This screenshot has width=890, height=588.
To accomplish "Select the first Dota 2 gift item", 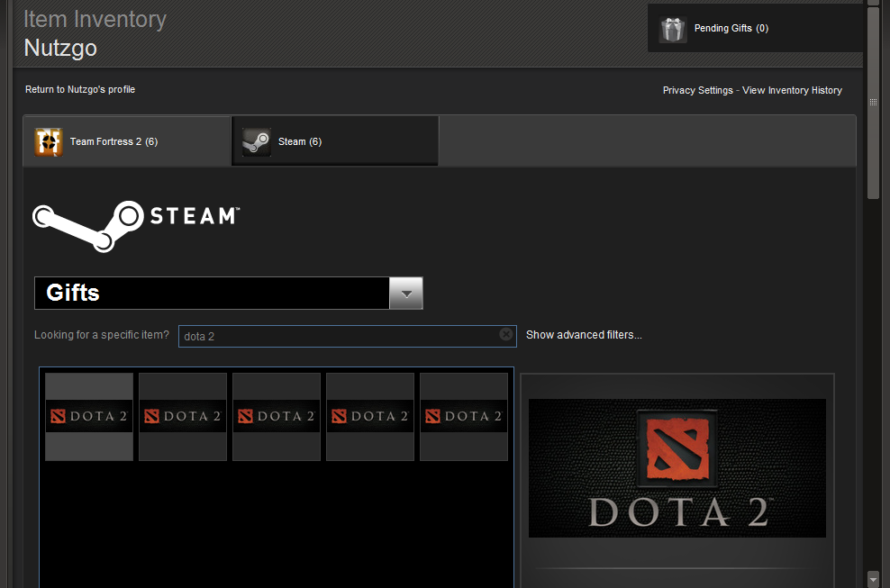I will (x=89, y=417).
